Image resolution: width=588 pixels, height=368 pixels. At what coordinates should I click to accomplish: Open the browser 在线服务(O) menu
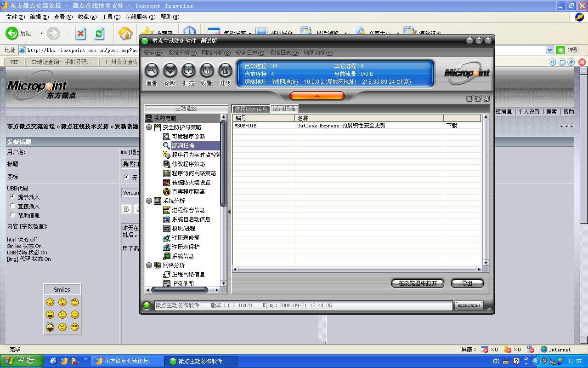(140, 17)
